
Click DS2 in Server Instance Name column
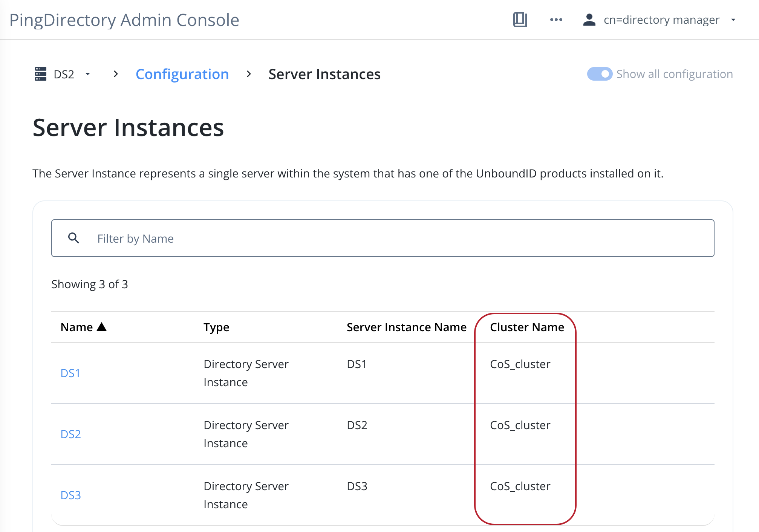[x=357, y=425]
